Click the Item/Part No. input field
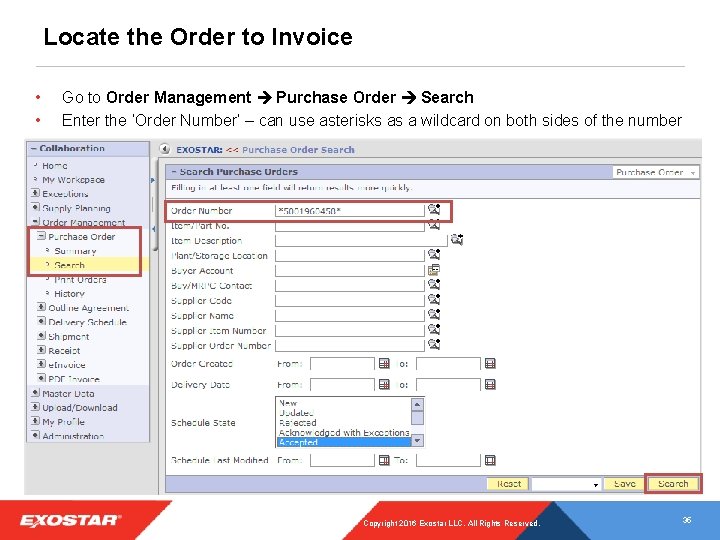The height and width of the screenshot is (540, 720). tap(350, 225)
